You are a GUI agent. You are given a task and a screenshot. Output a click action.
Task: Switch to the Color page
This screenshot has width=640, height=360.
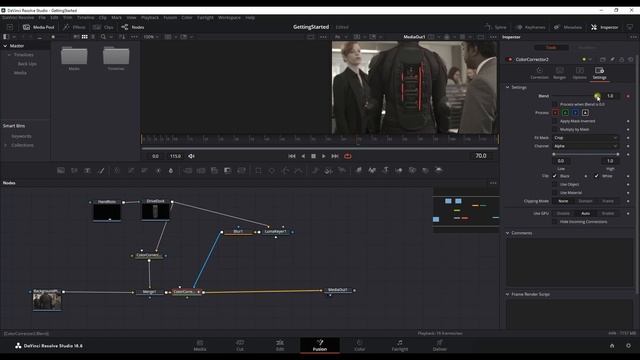tap(360, 345)
